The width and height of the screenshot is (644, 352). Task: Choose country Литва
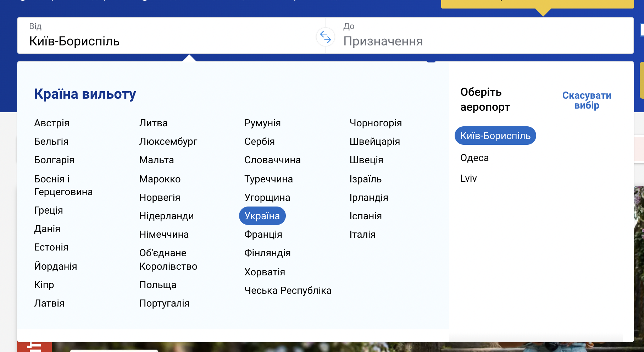154,123
